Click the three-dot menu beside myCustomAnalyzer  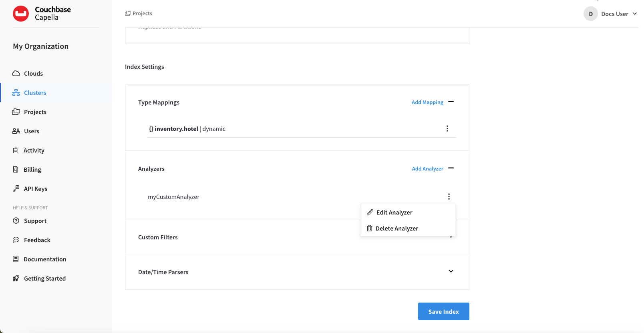coord(449,197)
